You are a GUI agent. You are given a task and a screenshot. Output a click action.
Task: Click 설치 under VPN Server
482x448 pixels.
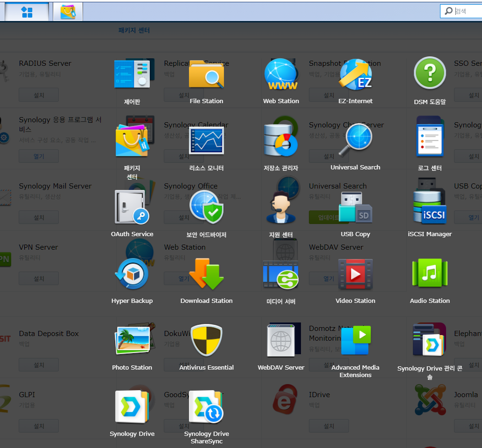[x=39, y=279]
